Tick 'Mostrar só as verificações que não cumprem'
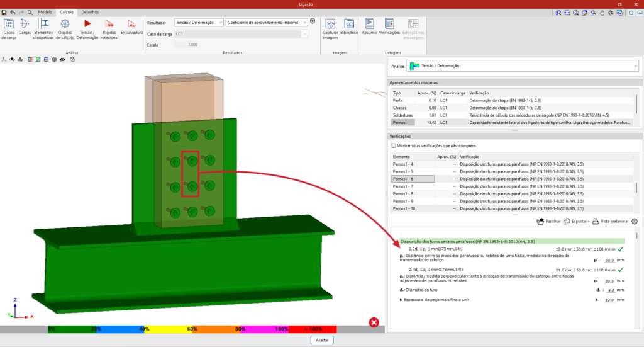644x347 pixels. pos(394,145)
